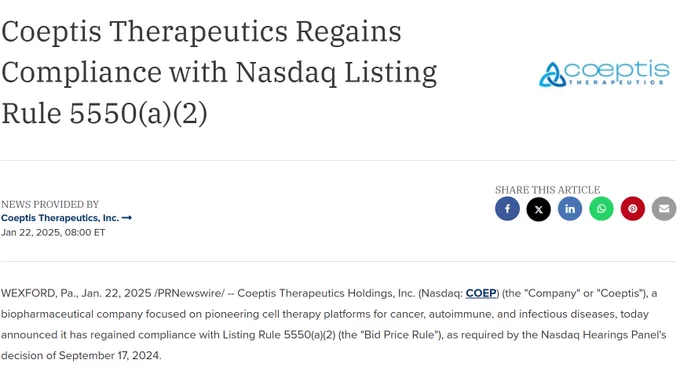Click Rule 5550(a)(2) in the headline

click(105, 113)
